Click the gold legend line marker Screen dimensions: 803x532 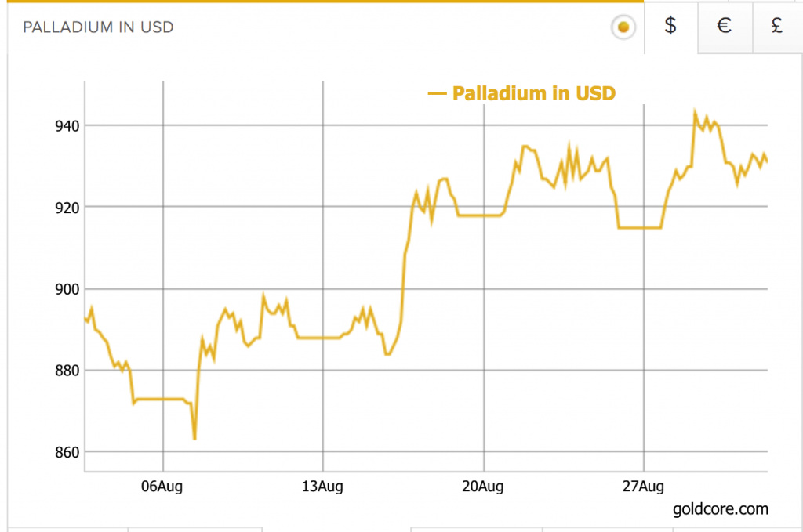click(x=436, y=94)
